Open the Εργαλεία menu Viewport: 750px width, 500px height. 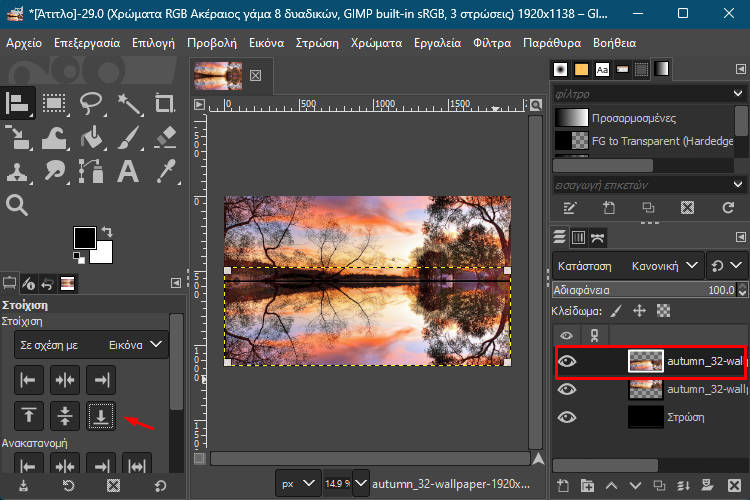(x=438, y=43)
